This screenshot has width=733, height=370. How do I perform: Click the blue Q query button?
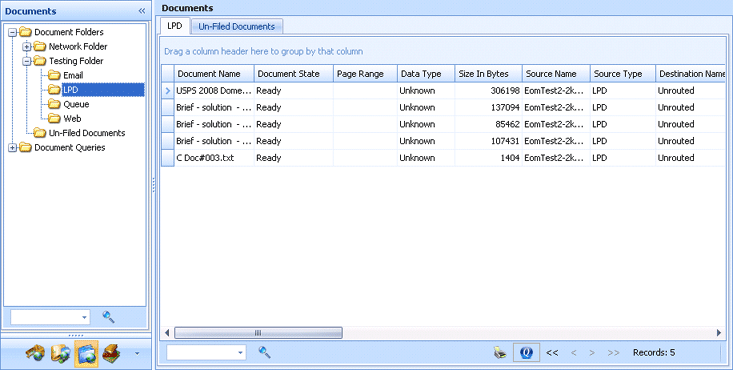pos(526,352)
